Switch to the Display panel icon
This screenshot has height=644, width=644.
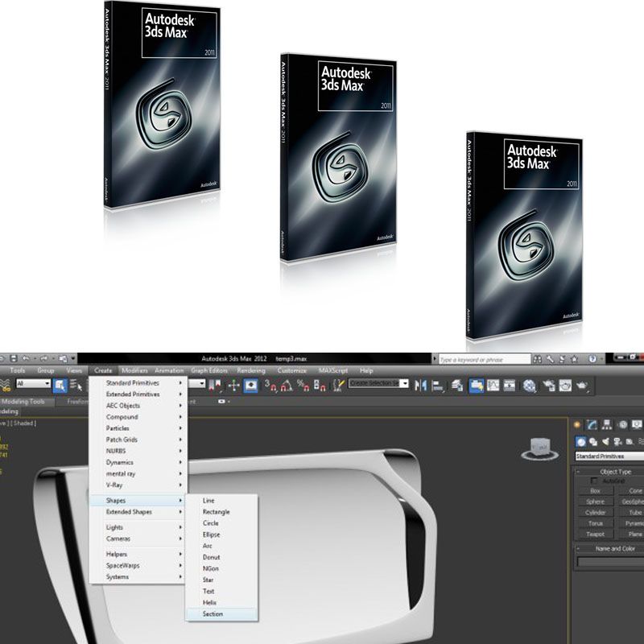637,425
